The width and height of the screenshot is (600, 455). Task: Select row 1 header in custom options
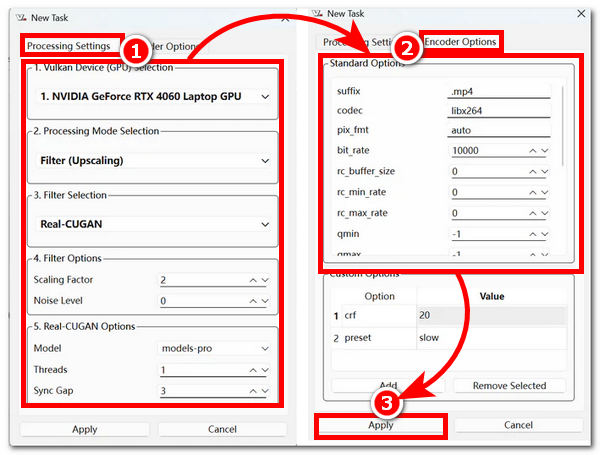(336, 316)
